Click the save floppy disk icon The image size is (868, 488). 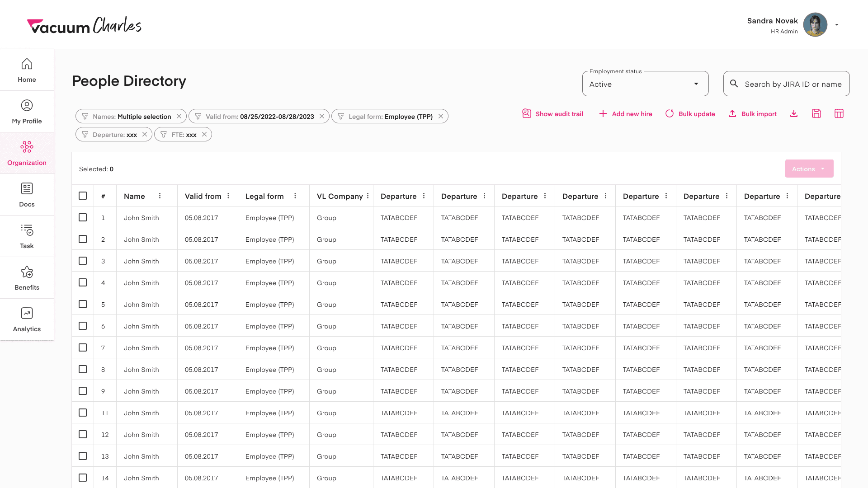tap(816, 114)
